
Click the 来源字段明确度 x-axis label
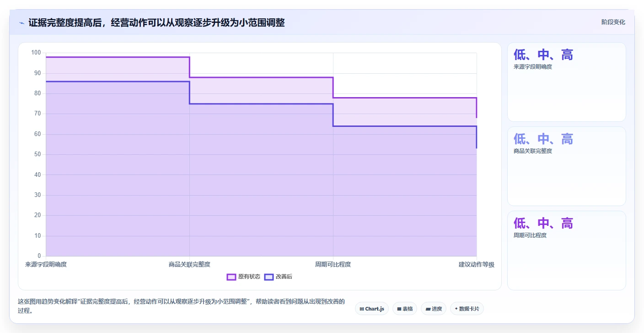coord(46,264)
